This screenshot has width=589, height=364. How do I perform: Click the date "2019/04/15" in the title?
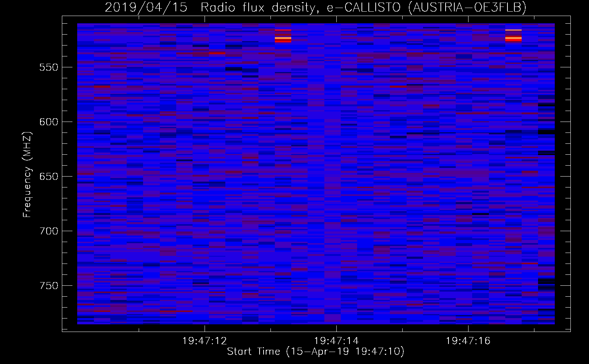tap(146, 8)
